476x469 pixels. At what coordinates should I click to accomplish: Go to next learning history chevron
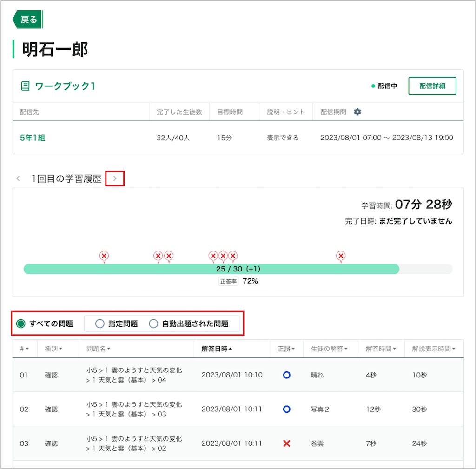tap(115, 178)
